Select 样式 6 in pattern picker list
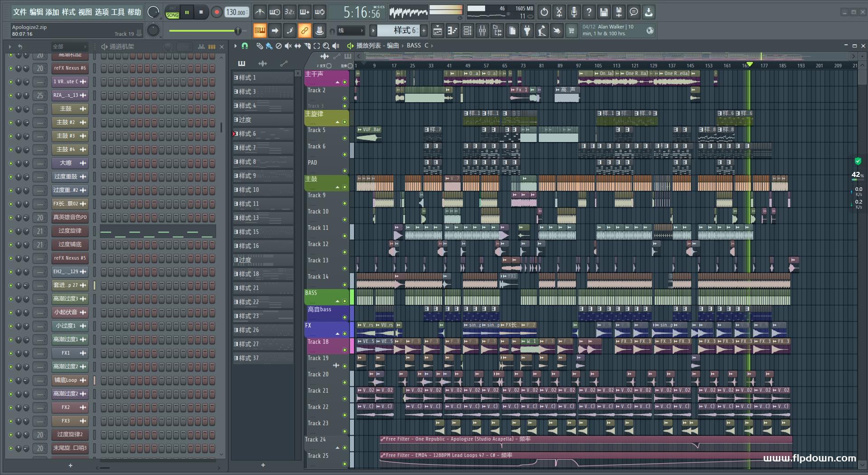Screen dimensions: 868x475 coord(264,134)
